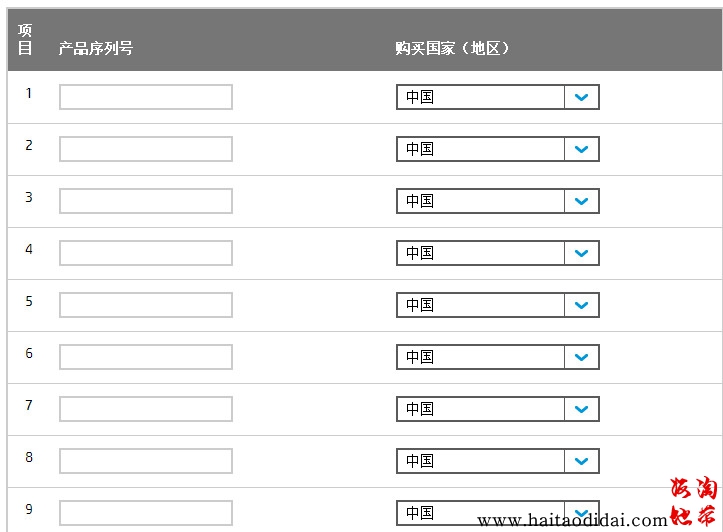Click the 产品序列号 column header
The image size is (723, 532).
(x=96, y=48)
